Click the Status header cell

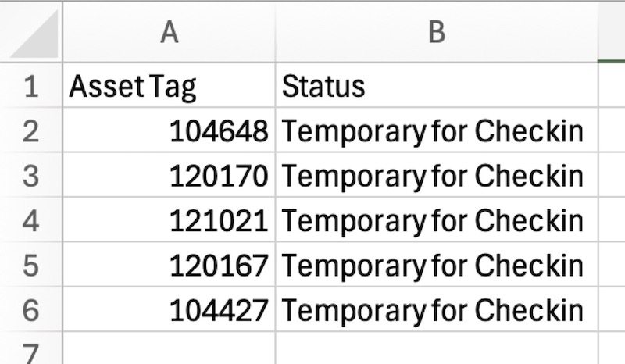point(436,85)
